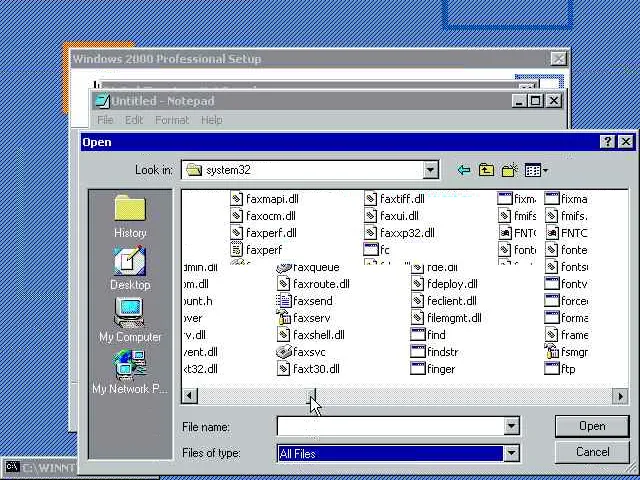
Task: Click in the File name text field
Action: point(391,426)
